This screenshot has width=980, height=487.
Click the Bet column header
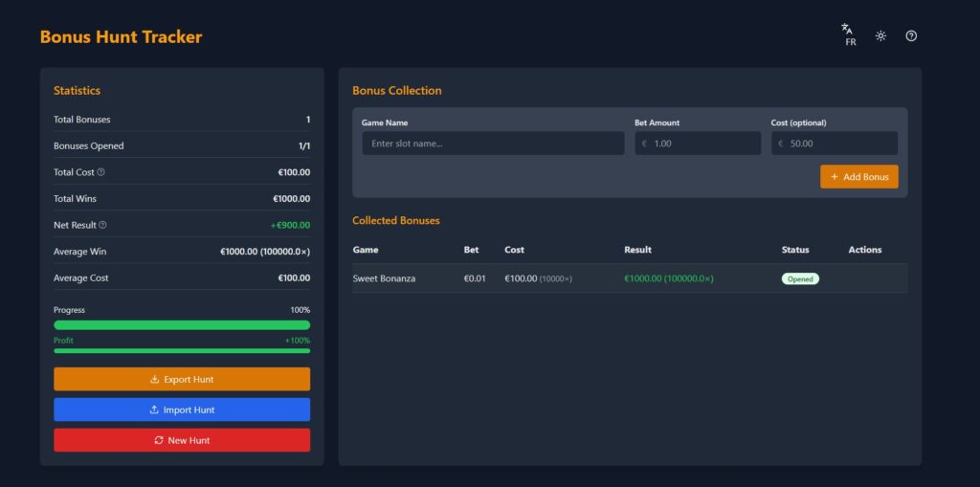[471, 250]
